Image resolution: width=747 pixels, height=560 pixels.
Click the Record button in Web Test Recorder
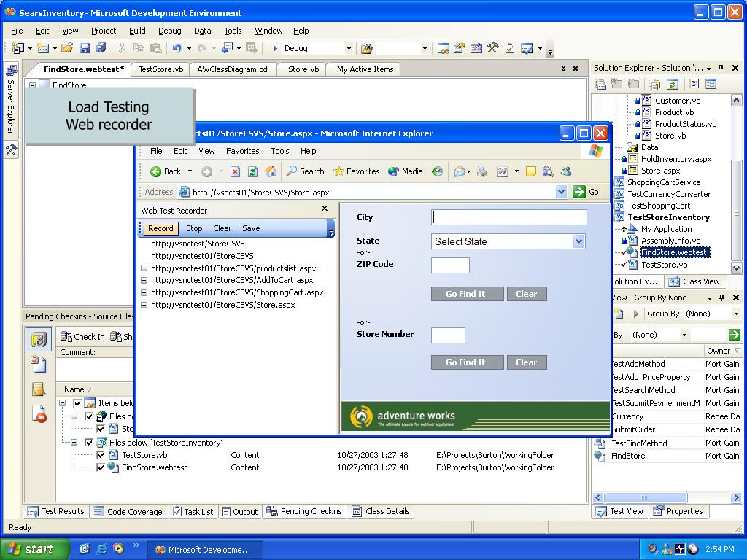tap(160, 228)
